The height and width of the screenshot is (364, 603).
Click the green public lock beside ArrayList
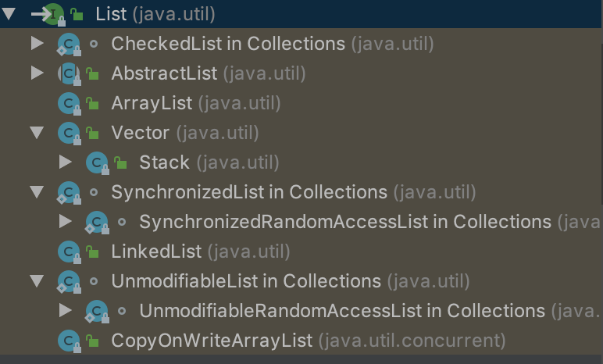pos(92,103)
